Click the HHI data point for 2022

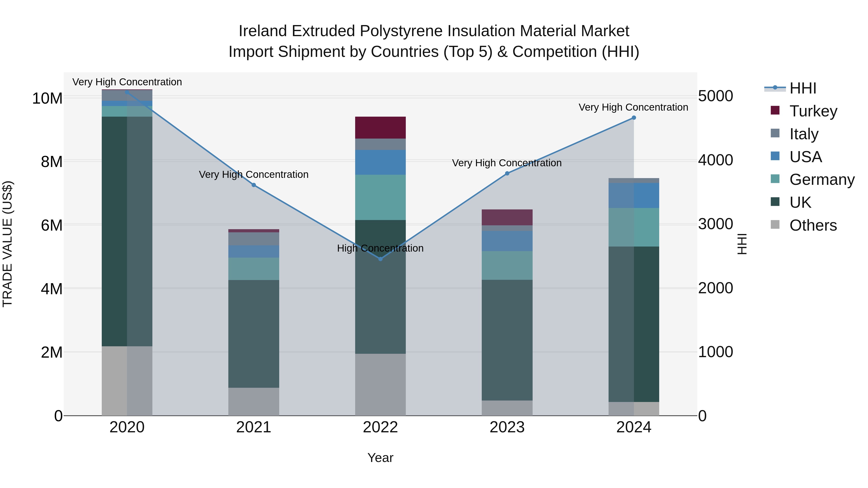380,259
